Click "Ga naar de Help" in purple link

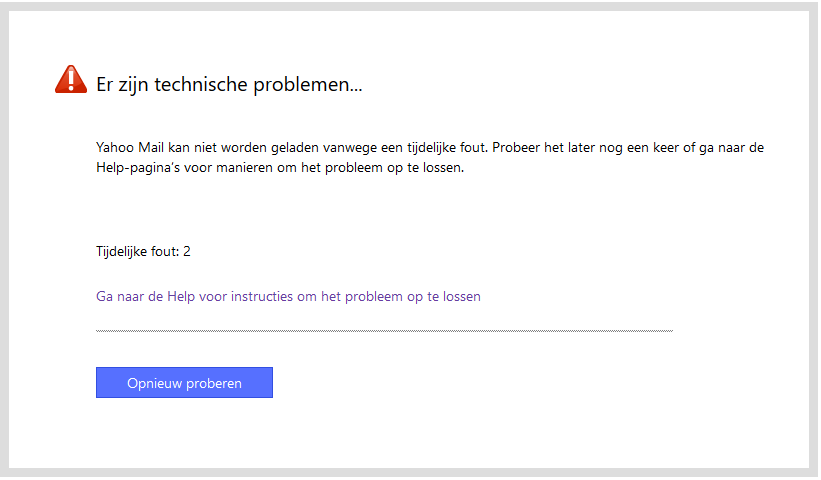tap(143, 297)
